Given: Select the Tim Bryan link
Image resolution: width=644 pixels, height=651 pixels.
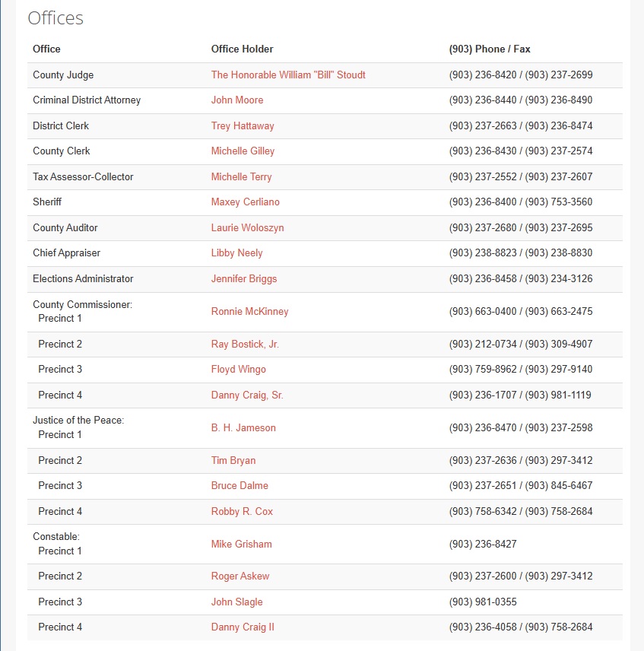Looking at the screenshot, I should 233,460.
